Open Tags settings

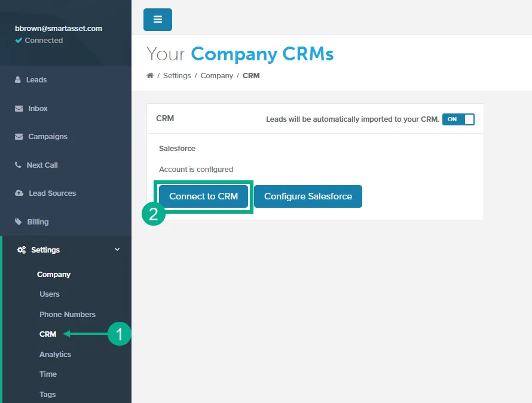(47, 395)
